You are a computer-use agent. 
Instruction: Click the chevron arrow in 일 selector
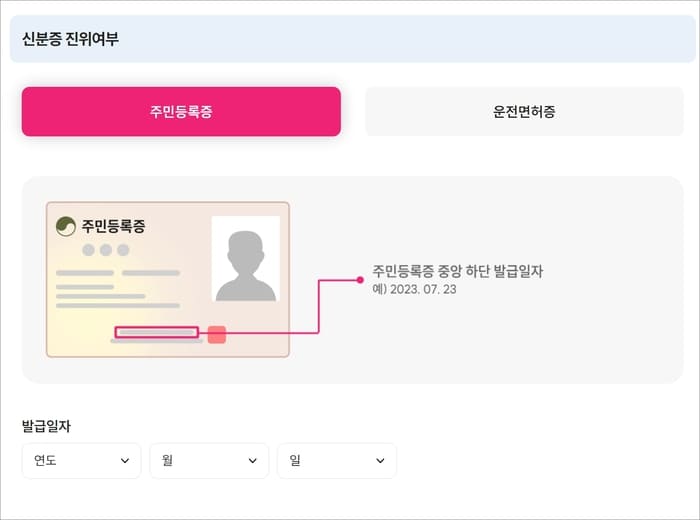380,461
